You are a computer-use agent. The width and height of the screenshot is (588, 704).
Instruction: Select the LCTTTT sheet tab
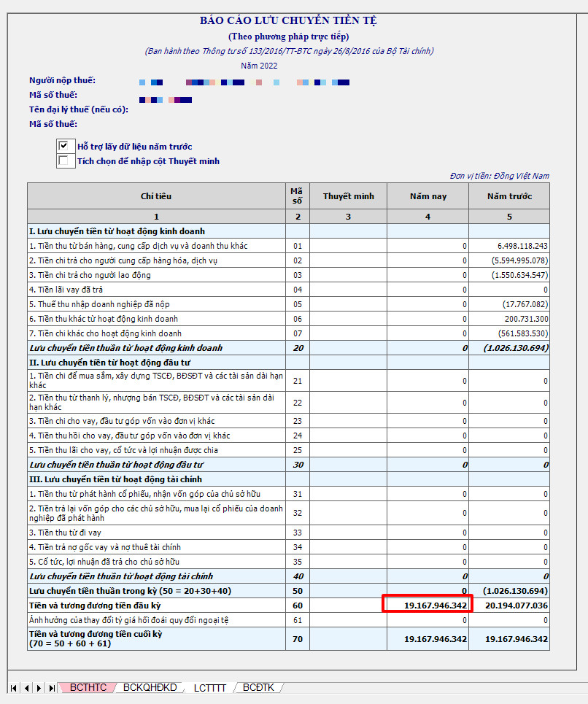point(209,688)
